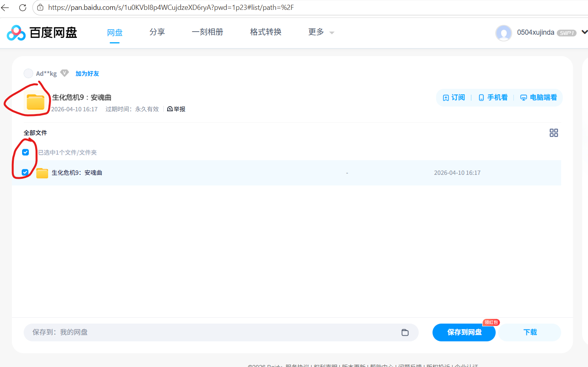The height and width of the screenshot is (367, 588).
Task: Open the 分享 tab
Action: [157, 32]
